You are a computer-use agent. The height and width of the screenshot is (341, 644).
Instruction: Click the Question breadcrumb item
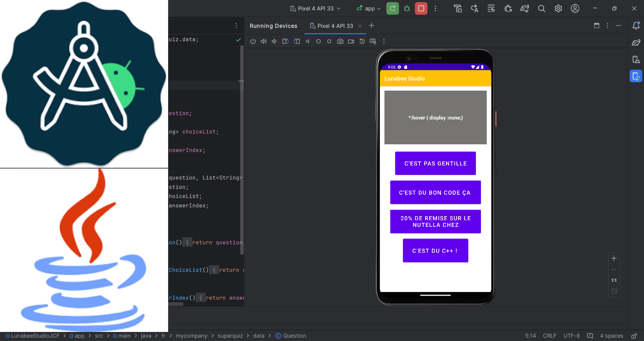click(x=294, y=336)
